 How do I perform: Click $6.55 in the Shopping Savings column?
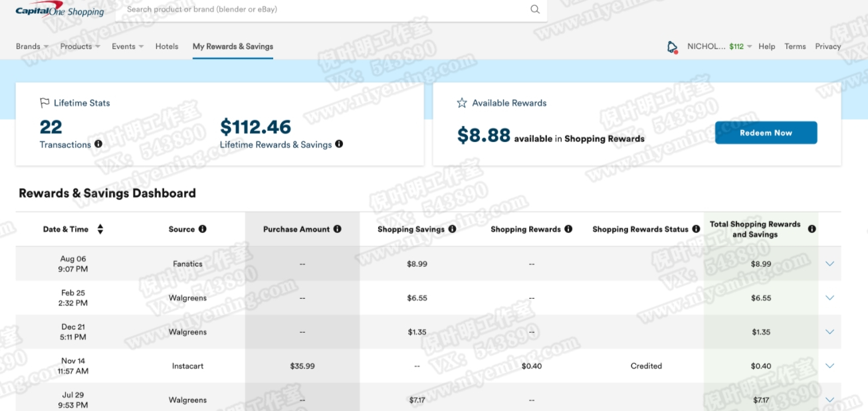tap(417, 298)
